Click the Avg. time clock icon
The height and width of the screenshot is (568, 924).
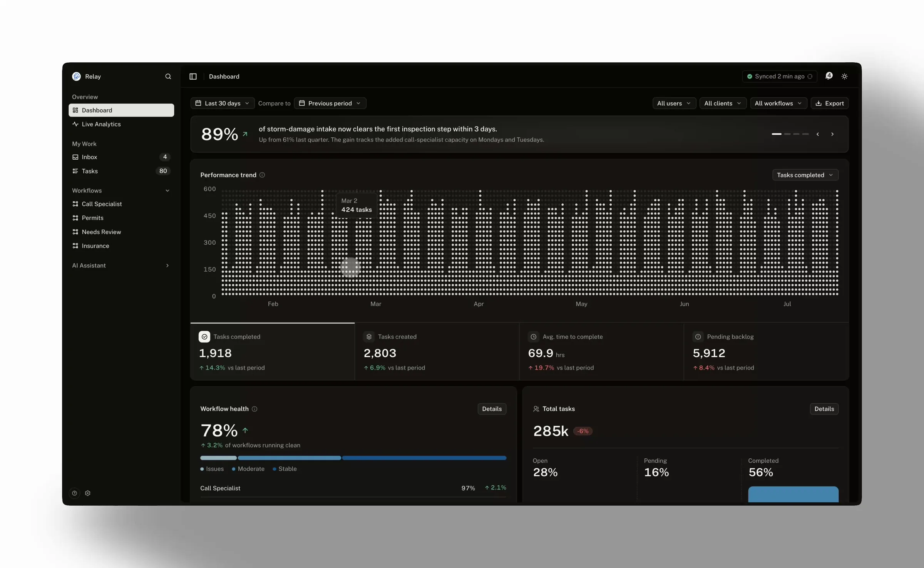pos(534,337)
